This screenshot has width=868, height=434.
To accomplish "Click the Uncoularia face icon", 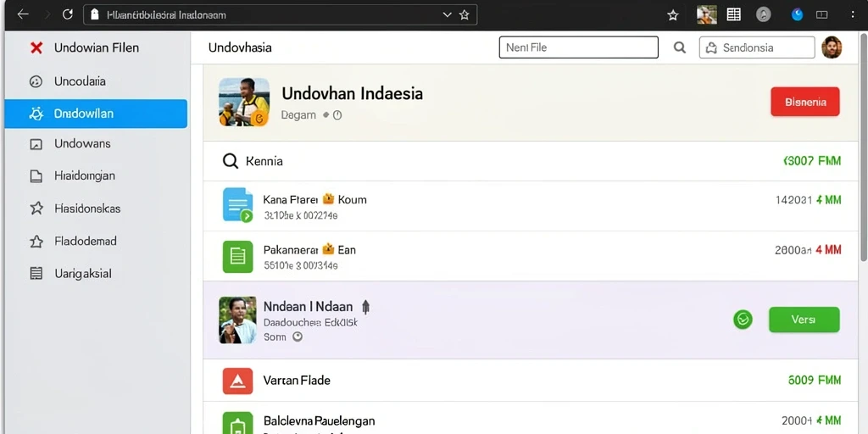I will [x=36, y=81].
